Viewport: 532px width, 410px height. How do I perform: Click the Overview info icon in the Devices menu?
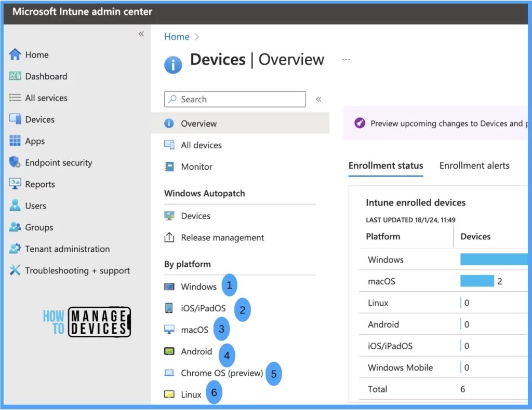(x=169, y=124)
